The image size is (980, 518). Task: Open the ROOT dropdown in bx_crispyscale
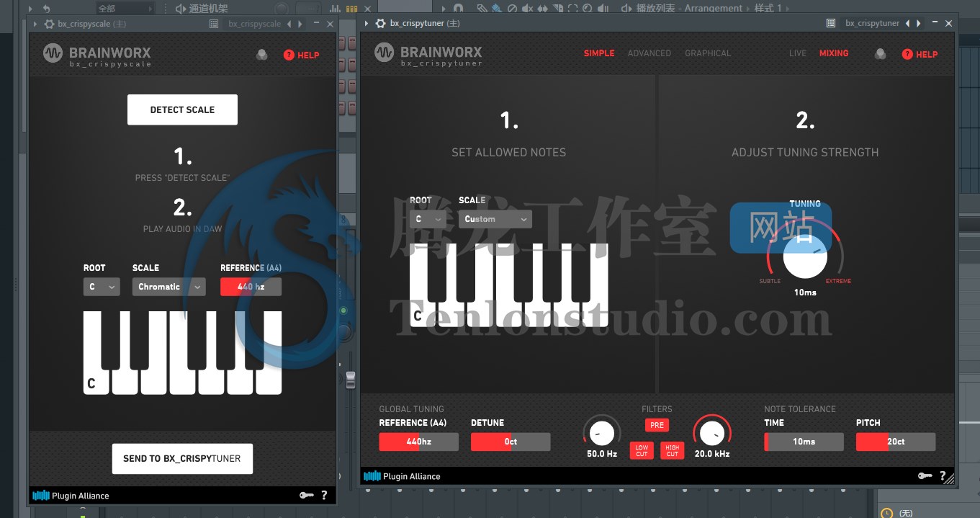(102, 287)
